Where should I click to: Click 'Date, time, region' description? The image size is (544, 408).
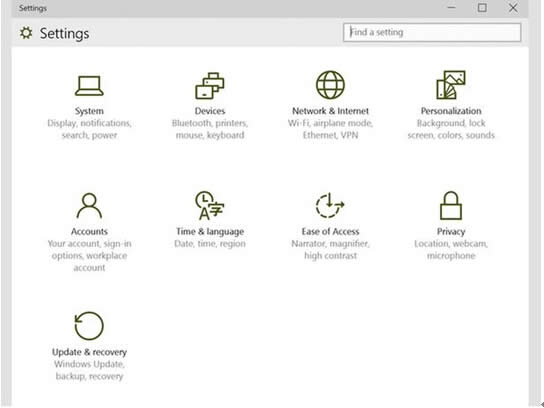pos(210,244)
